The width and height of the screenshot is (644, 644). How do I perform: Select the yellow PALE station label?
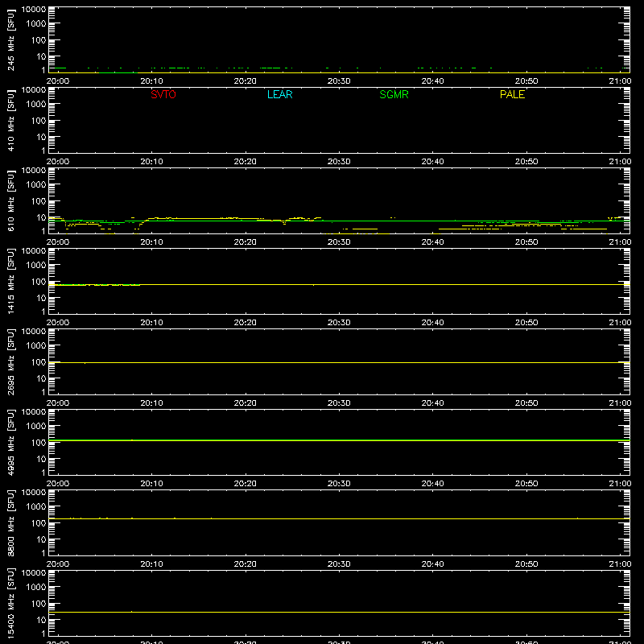coord(512,94)
